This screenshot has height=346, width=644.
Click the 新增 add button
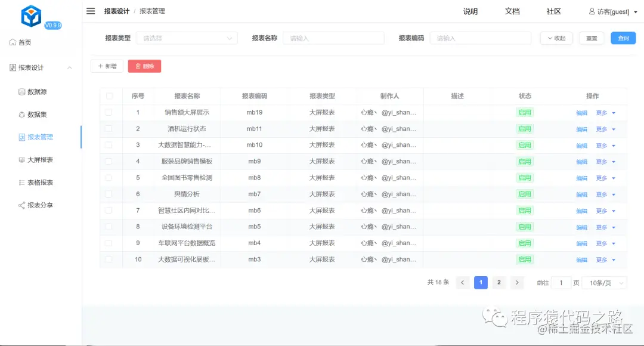[107, 66]
